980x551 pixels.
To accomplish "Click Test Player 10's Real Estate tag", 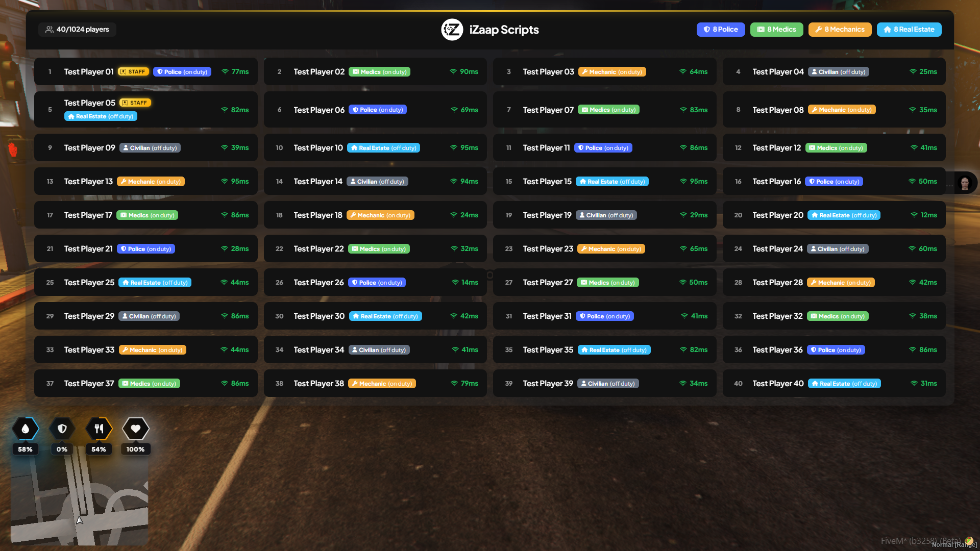I will (x=383, y=148).
